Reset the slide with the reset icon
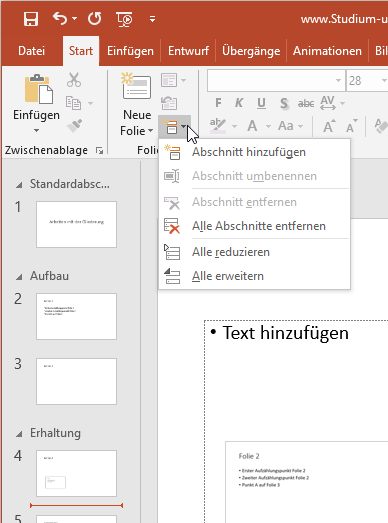The width and height of the screenshot is (388, 523). [169, 103]
